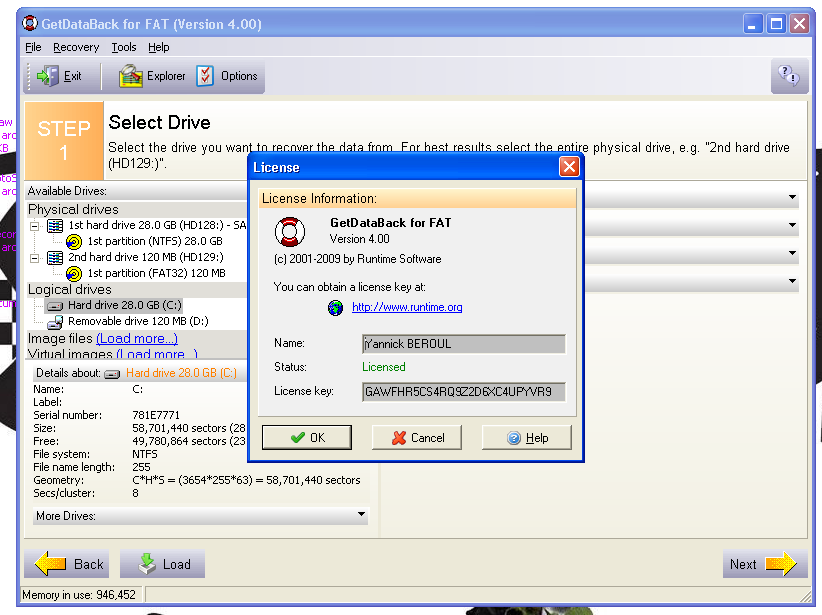
Task: Expand the Available Drives top-right dropdown arrow
Action: (x=792, y=197)
